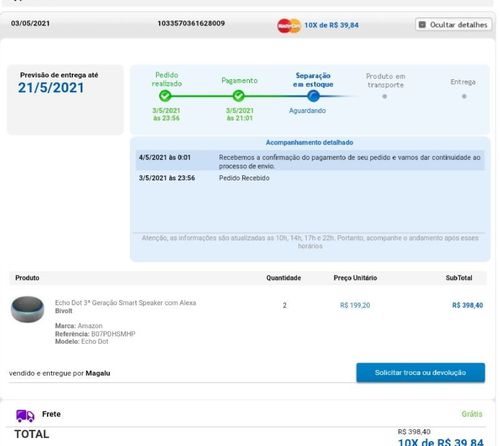Click the 3/5/2021 às 23:56 green timestamp
This screenshot has width=500, height=446.
click(x=166, y=114)
